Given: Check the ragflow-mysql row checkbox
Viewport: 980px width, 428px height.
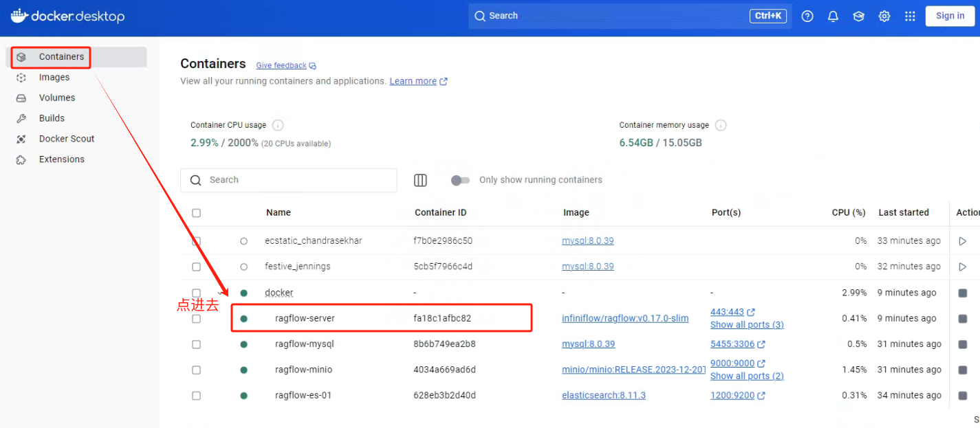Looking at the screenshot, I should [x=197, y=344].
